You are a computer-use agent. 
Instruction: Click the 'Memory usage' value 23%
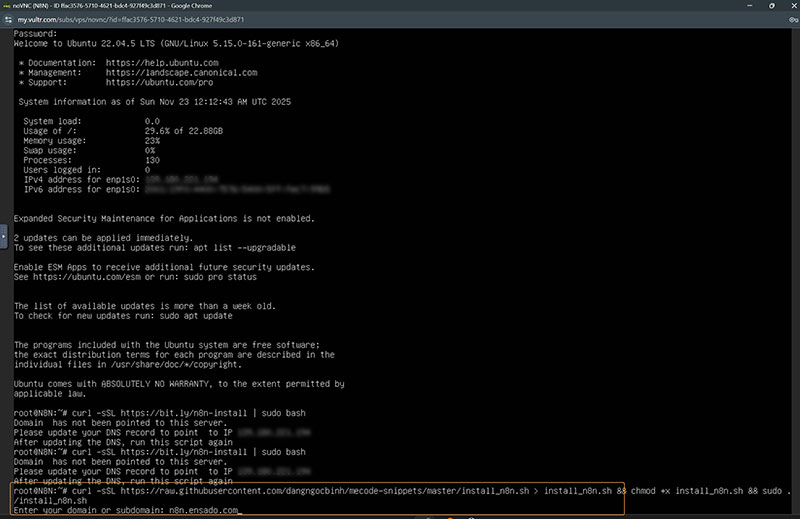pyautogui.click(x=150, y=141)
